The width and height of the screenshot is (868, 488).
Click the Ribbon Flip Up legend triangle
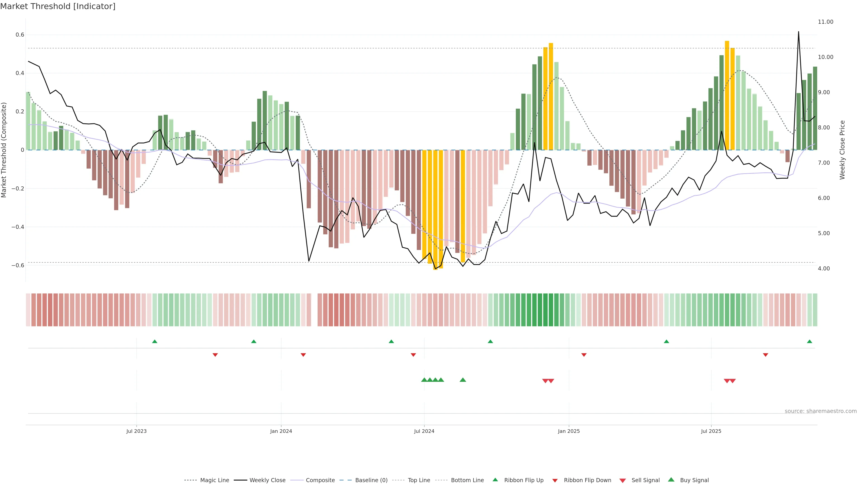pyautogui.click(x=495, y=480)
